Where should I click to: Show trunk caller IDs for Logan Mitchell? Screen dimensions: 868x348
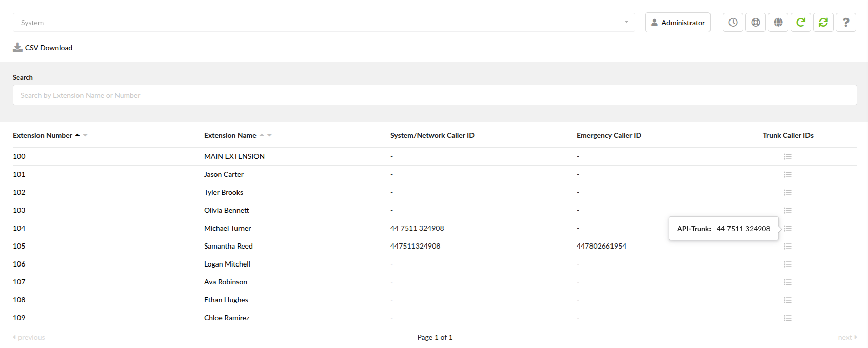787,264
